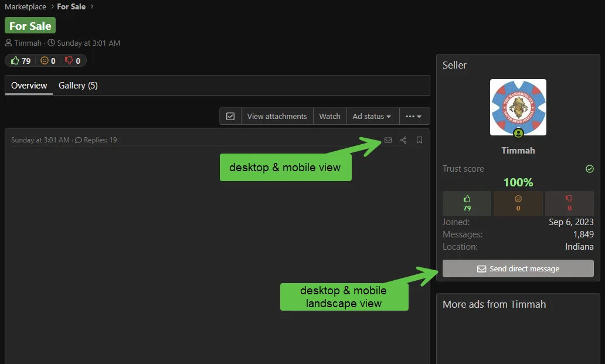Click the 100% trust score value
Image resolution: width=605 pixels, height=364 pixels.
518,182
